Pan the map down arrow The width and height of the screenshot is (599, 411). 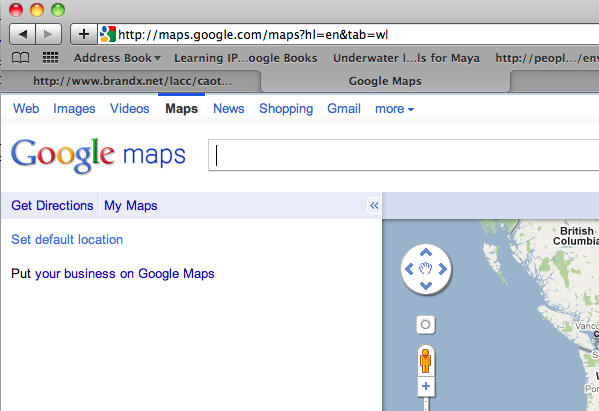click(426, 285)
